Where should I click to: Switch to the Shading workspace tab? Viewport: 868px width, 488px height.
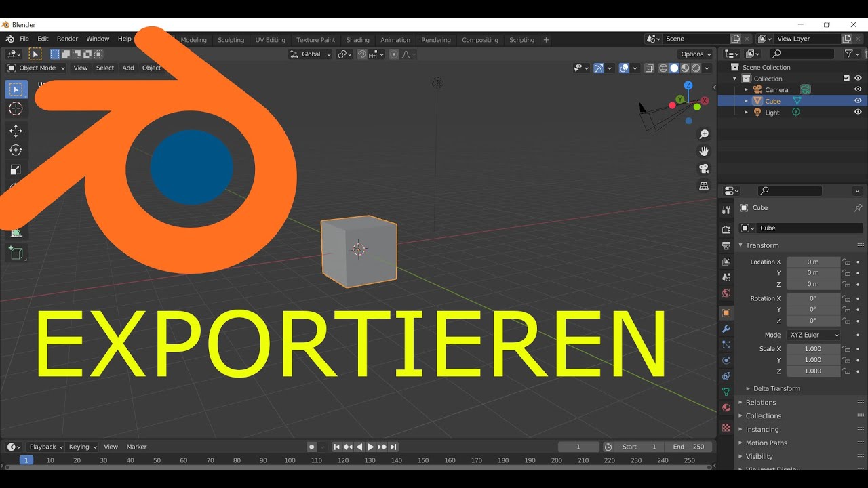(357, 40)
